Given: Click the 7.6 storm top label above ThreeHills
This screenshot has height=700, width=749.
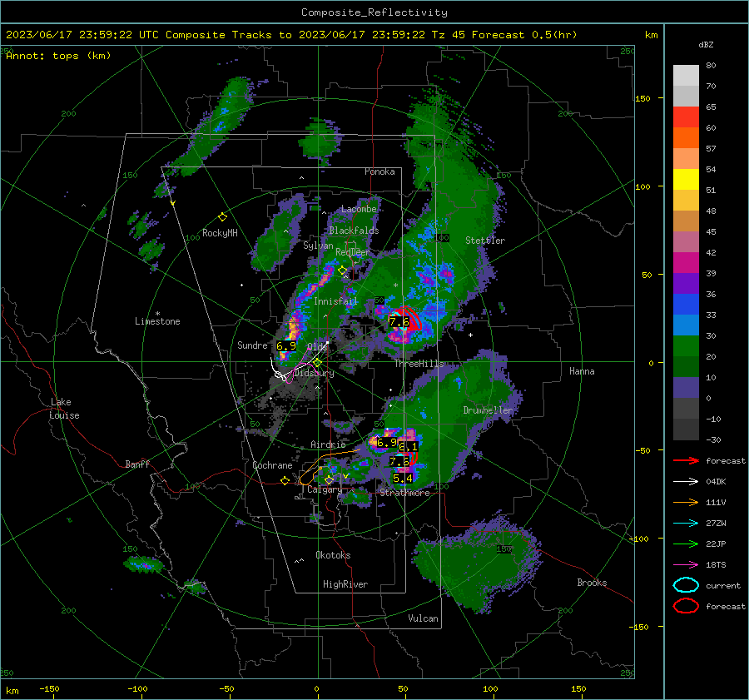Looking at the screenshot, I should [x=399, y=322].
